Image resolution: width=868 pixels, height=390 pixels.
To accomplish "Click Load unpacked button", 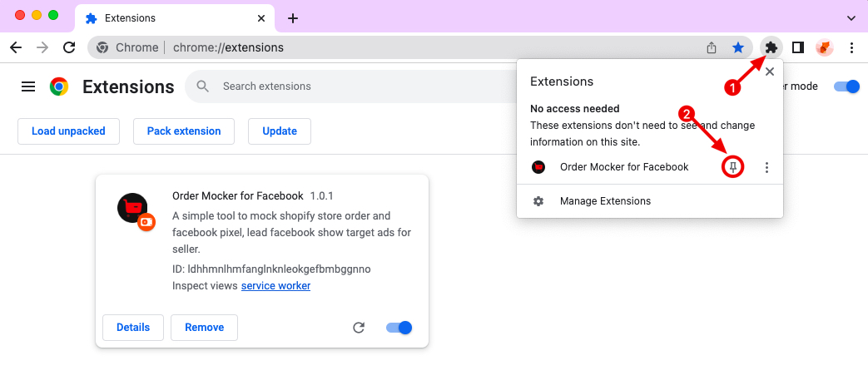I will (68, 131).
